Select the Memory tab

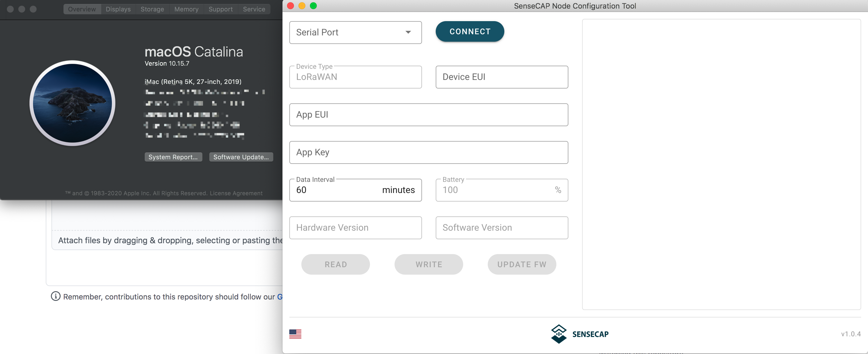point(186,9)
